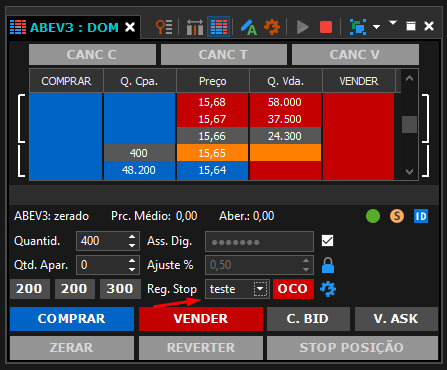Image resolution: width=447 pixels, height=370 pixels.
Task: Click the key list icon in toolbar
Action: coord(164,27)
